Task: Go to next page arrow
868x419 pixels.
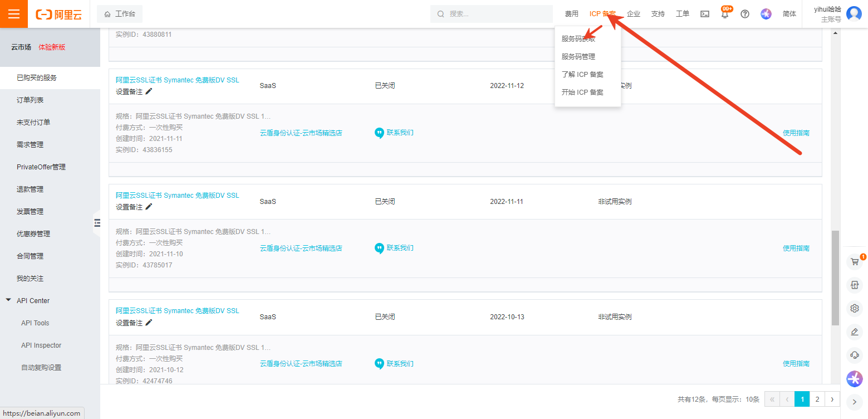Action: pos(832,399)
